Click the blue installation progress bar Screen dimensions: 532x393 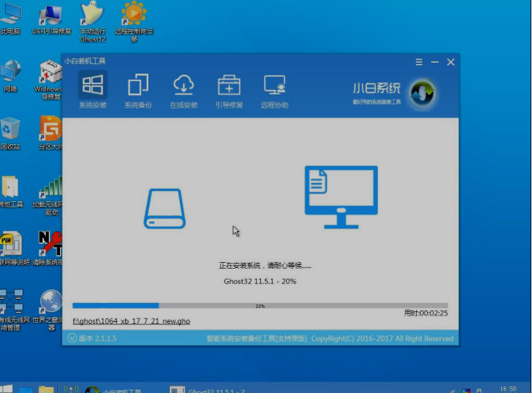(x=116, y=306)
